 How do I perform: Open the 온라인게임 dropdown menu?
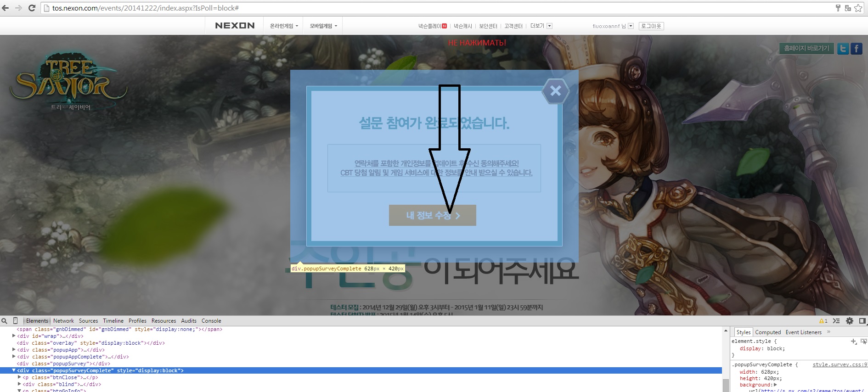[x=284, y=26]
